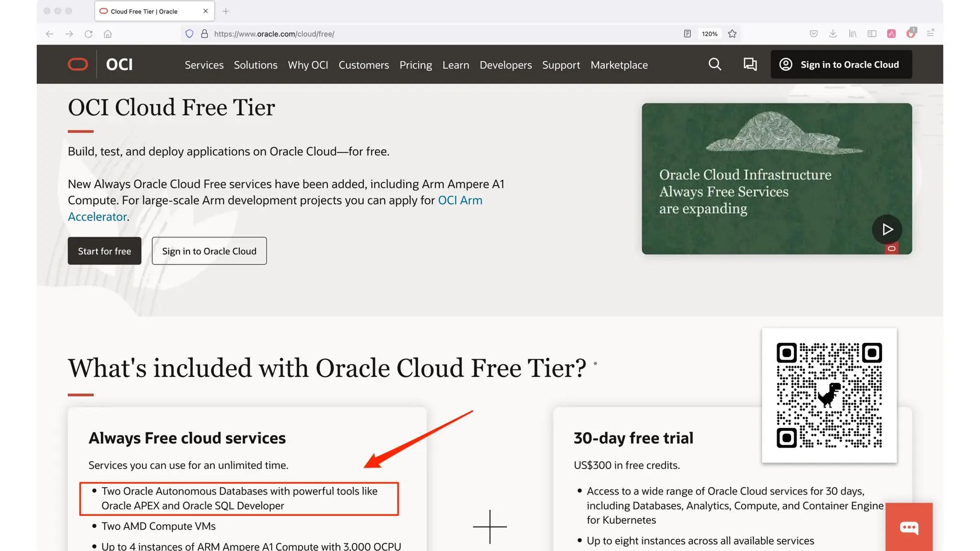Click the 120% zoom level indicator
Image resolution: width=980 pixels, height=551 pixels.
(709, 33)
